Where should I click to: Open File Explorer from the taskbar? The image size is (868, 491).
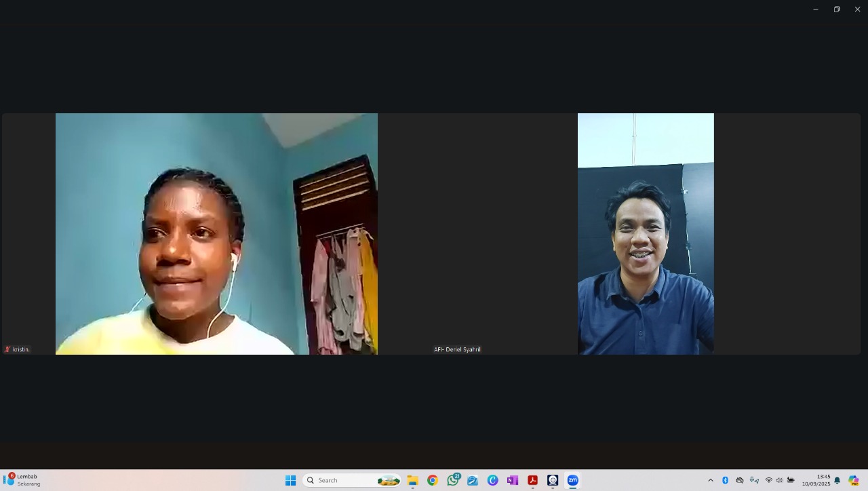(x=412, y=480)
